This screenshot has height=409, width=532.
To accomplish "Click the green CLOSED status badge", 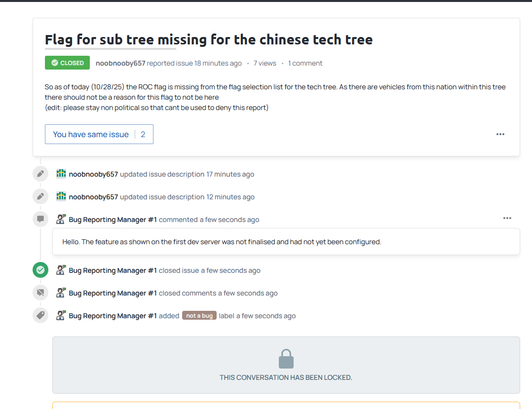I will point(67,63).
